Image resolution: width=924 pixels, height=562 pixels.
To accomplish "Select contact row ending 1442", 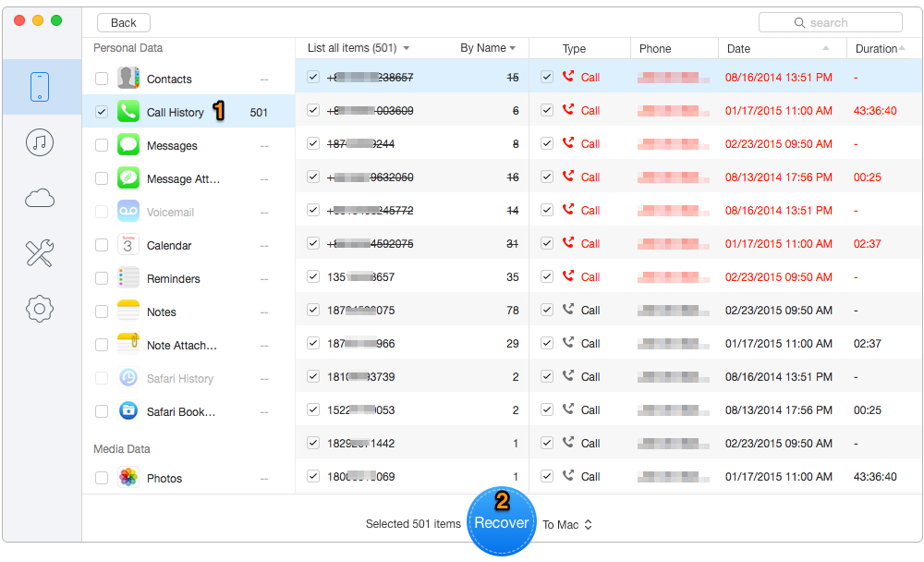I will tap(412, 443).
